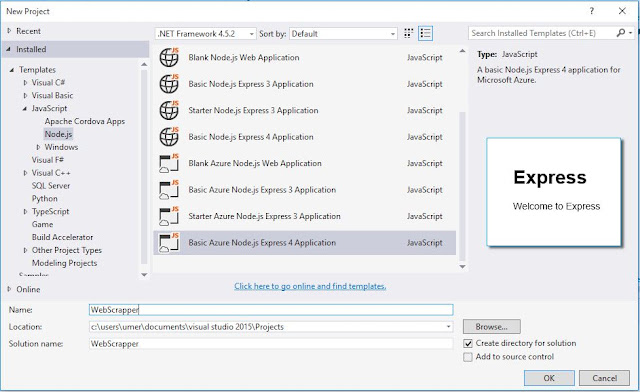
Task: Click the Basic Node.js Express 3 Application icon
Action: pyautogui.click(x=169, y=84)
